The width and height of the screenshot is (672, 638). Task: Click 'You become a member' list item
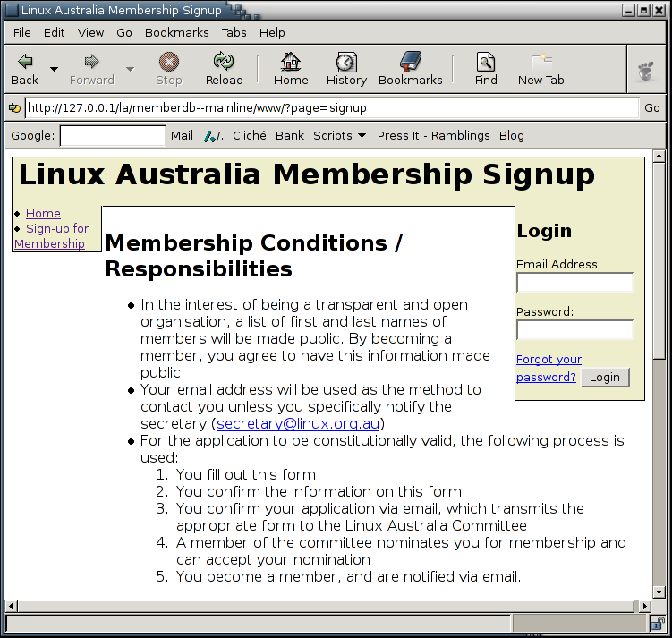pyautogui.click(x=348, y=577)
